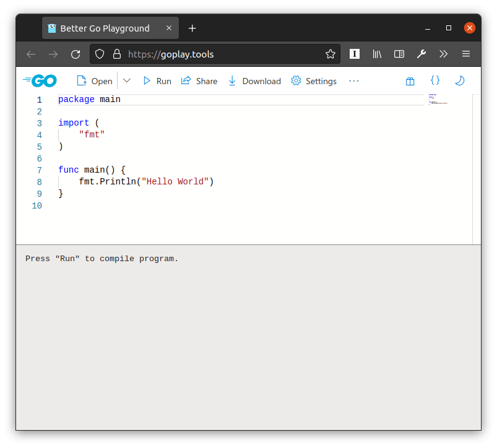Viewport: 497px width, 448px height.
Task: Click the Instapaper I extension icon
Action: coord(355,54)
